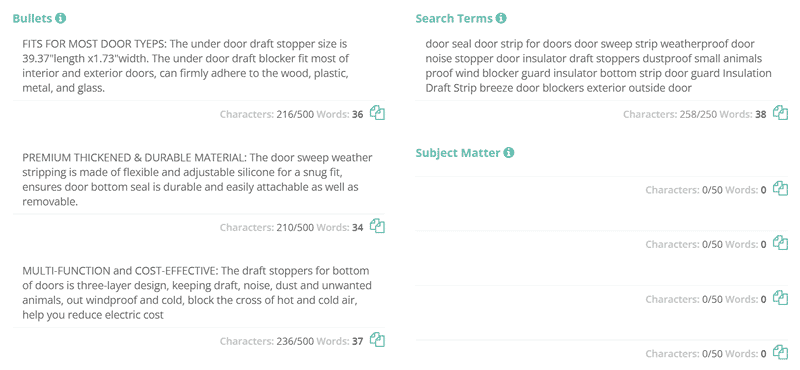Image resolution: width=800 pixels, height=370 pixels.
Task: Click the Search Terms section heading
Action: point(454,19)
